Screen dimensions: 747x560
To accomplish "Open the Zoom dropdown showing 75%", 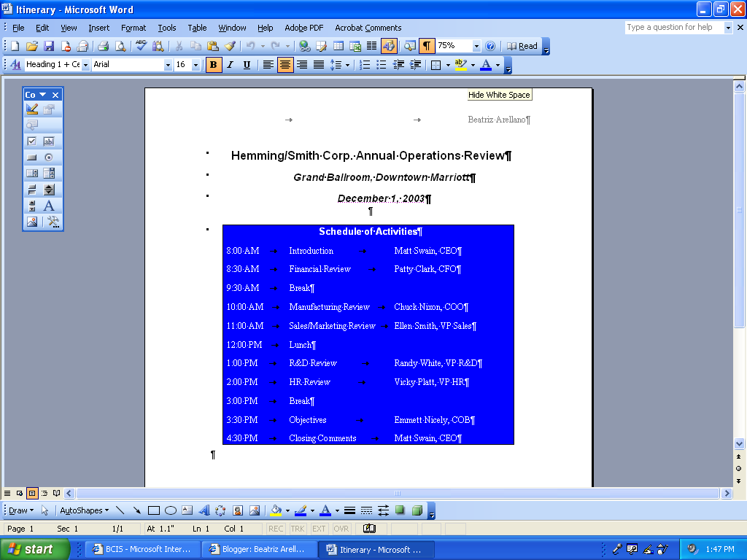I will click(476, 46).
